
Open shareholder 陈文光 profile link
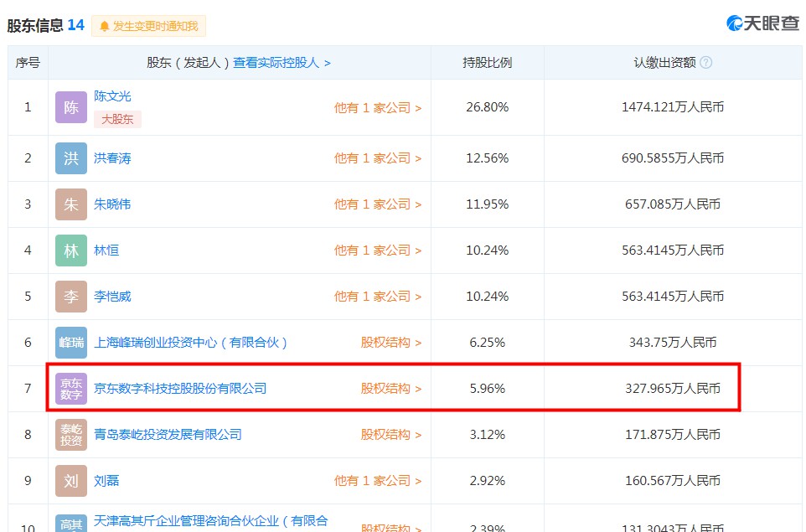(112, 96)
